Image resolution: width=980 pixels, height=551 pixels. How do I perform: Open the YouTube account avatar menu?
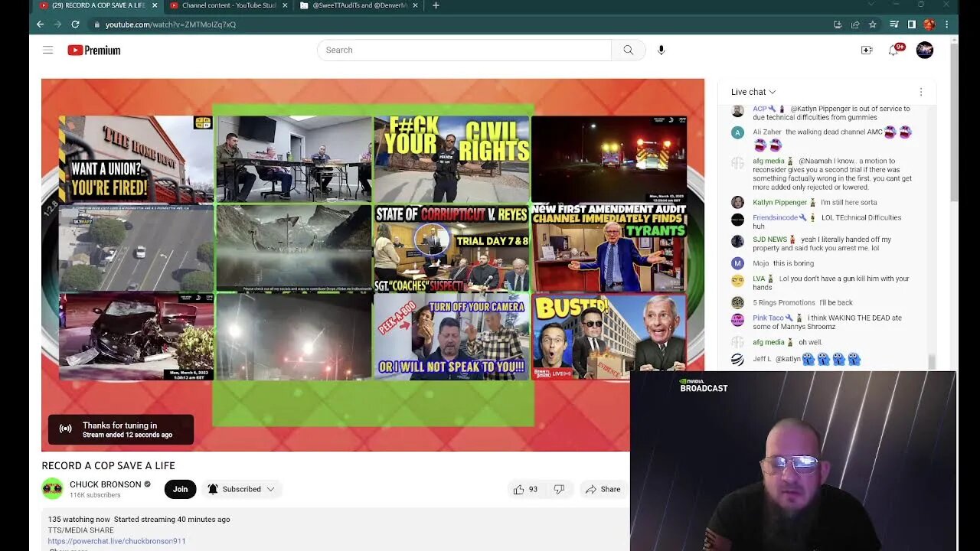tap(925, 51)
